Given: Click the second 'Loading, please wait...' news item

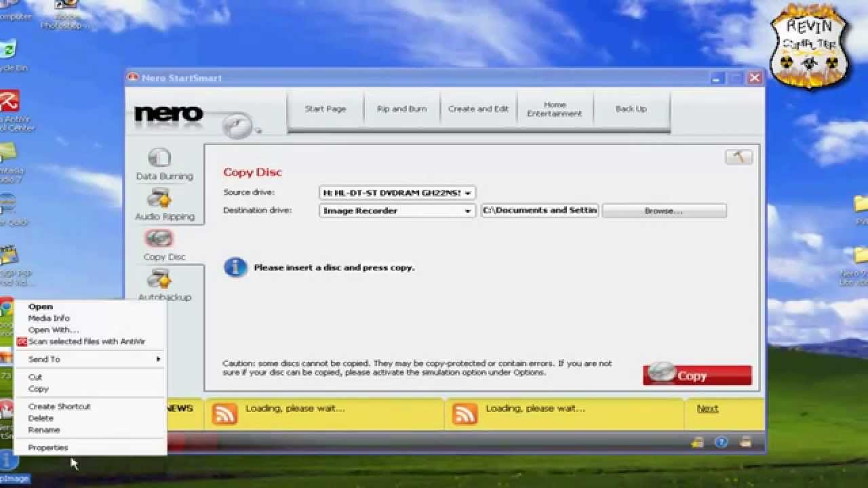Looking at the screenshot, I should (x=535, y=409).
